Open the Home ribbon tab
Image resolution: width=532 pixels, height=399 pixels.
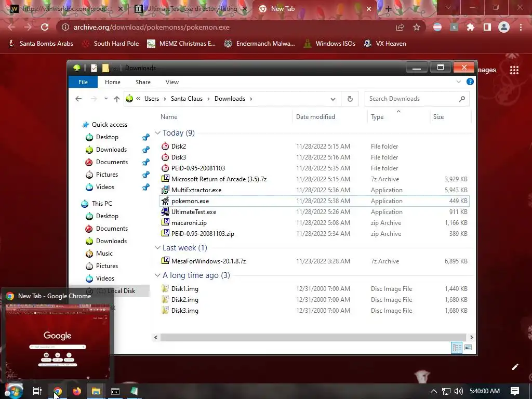(113, 82)
